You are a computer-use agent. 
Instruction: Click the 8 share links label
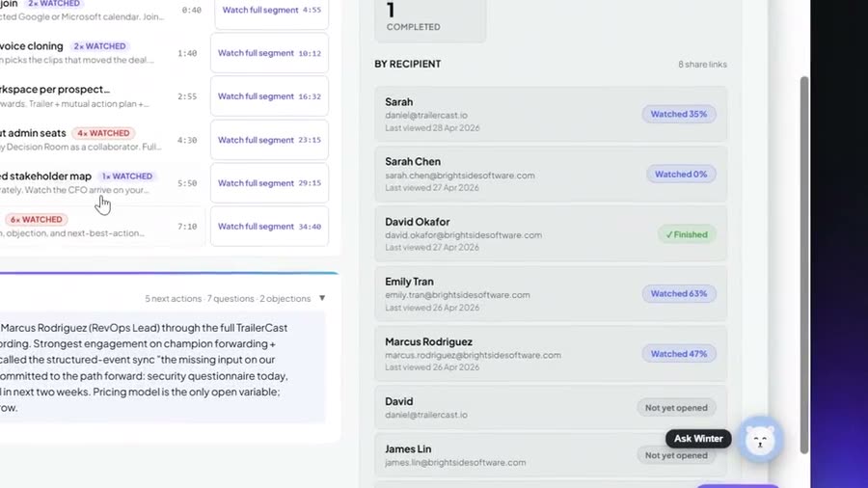[x=702, y=65]
